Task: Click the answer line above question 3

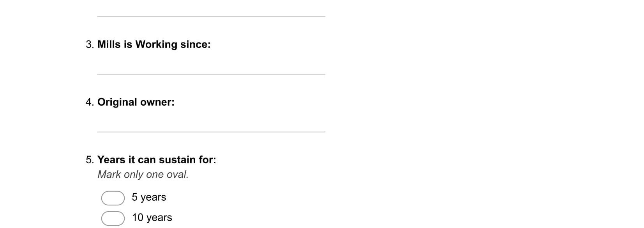Action: [211, 16]
